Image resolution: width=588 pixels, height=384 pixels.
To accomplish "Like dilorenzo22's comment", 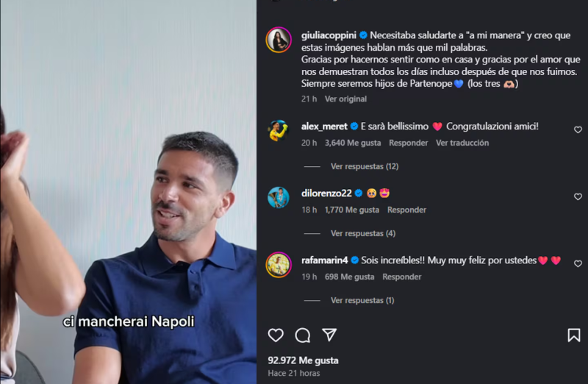I will (x=578, y=196).
